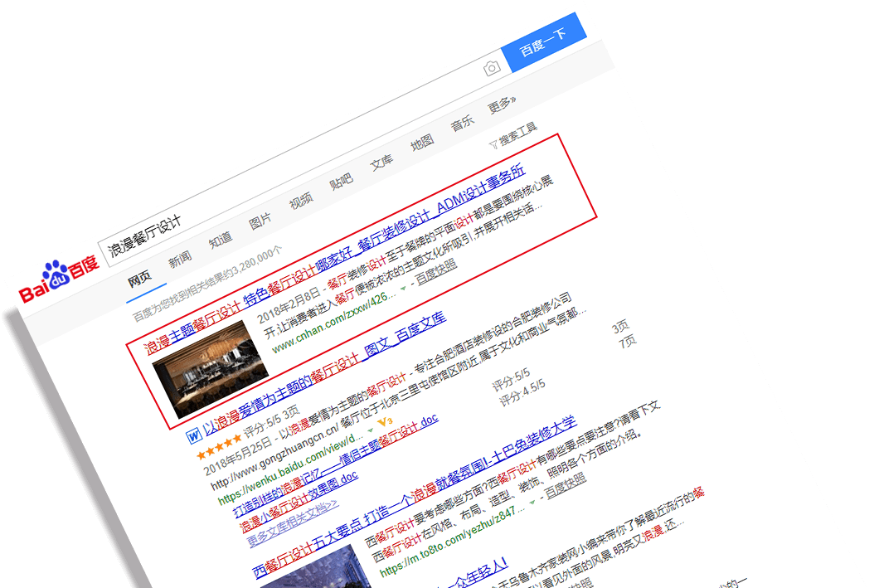
Task: Click the gold V3 verification badge
Action: 384,421
